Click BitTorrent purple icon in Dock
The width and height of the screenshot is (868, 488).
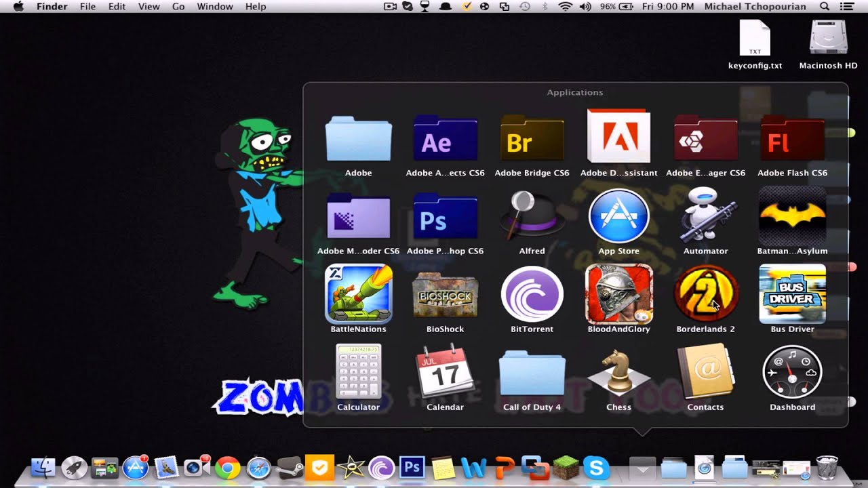pyautogui.click(x=381, y=468)
